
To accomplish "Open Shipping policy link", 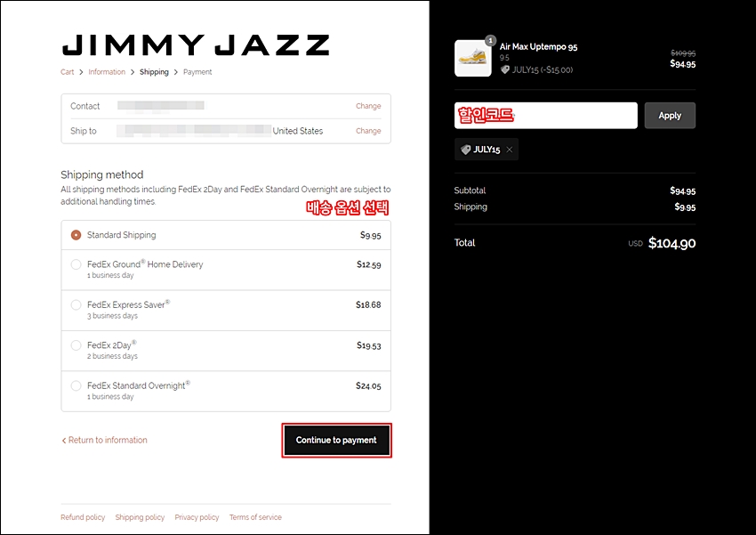I will (140, 517).
